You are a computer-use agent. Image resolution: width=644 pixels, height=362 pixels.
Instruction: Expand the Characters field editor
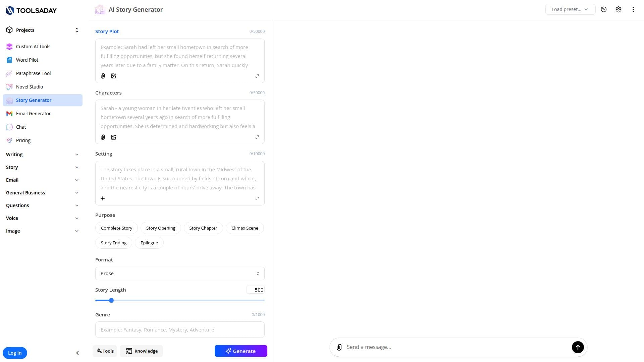click(257, 137)
